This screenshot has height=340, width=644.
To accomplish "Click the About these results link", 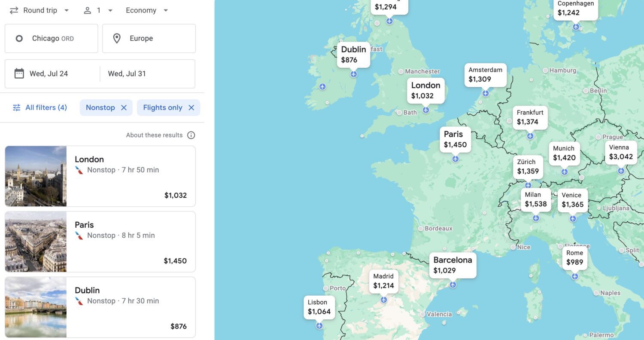I will pos(155,135).
